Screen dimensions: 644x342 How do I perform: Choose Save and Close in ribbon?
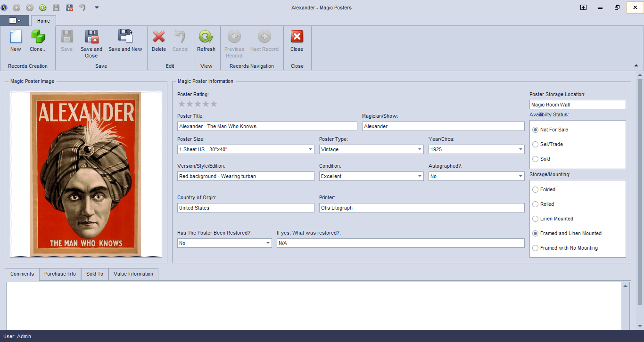(x=91, y=44)
